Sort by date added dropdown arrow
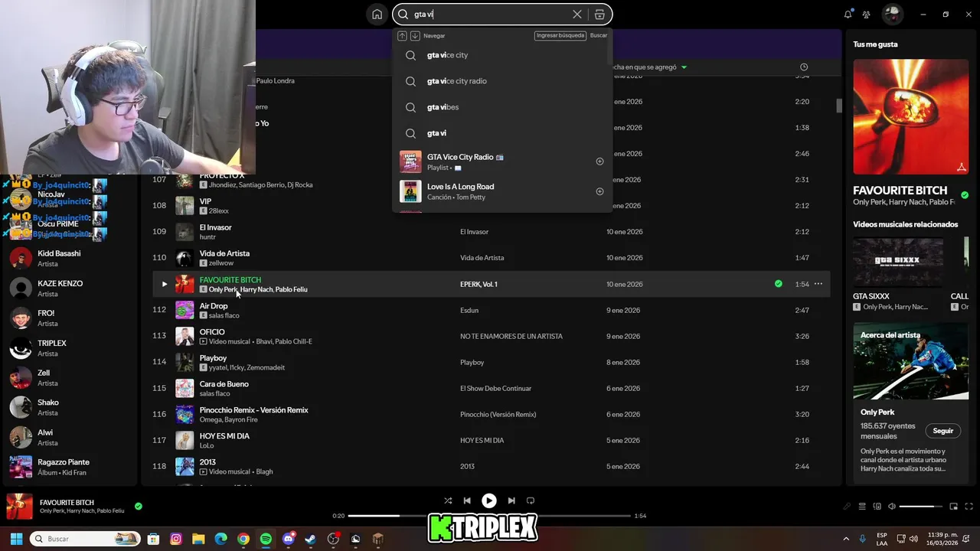Image resolution: width=980 pixels, height=551 pixels. coord(684,67)
